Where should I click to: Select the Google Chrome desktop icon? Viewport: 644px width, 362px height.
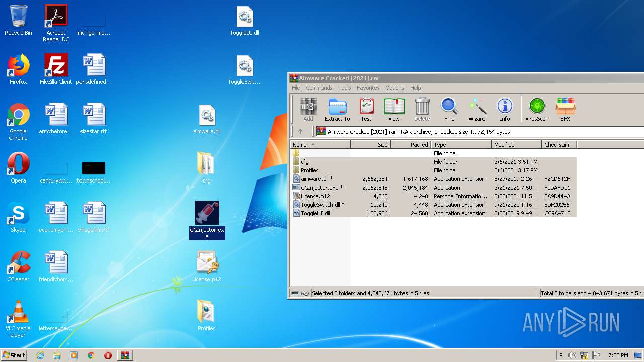tap(18, 122)
